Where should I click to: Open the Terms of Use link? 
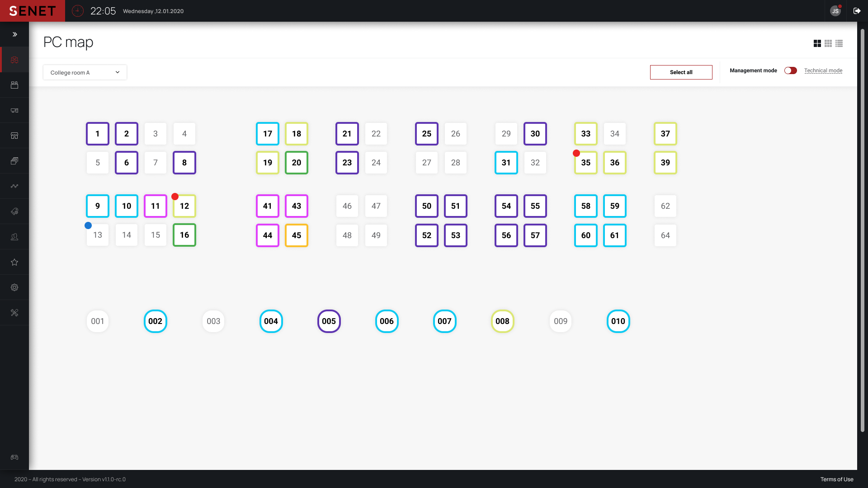[836, 479]
